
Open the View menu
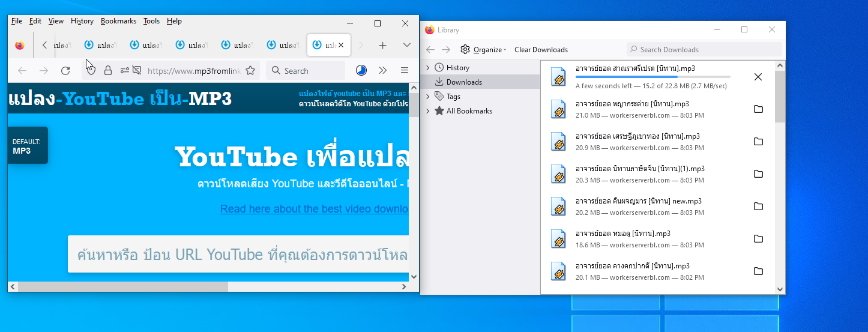pyautogui.click(x=56, y=21)
